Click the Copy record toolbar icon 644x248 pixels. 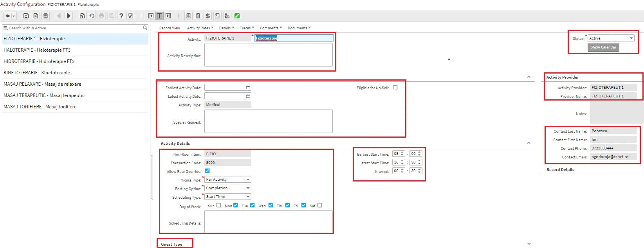point(82,16)
